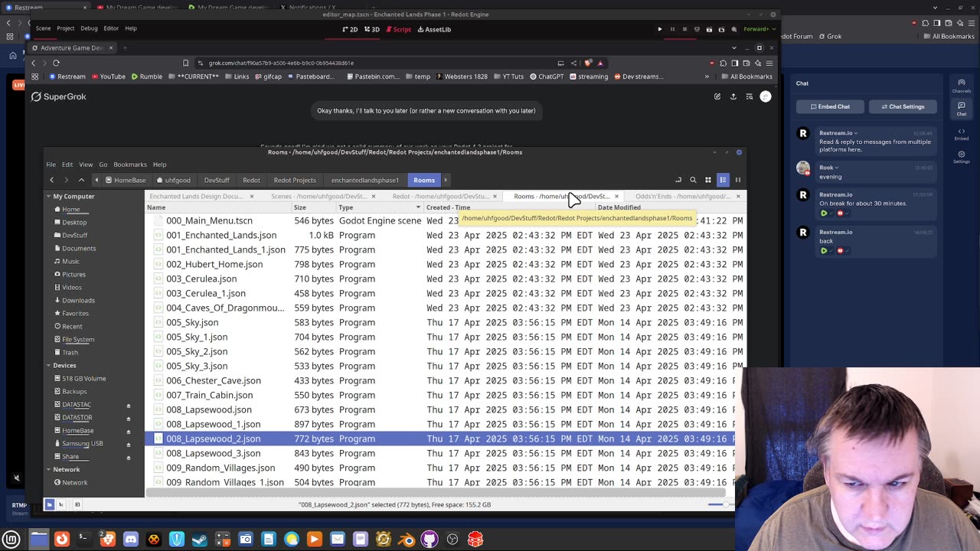Collapse the My Computer sidebar section

click(x=48, y=197)
